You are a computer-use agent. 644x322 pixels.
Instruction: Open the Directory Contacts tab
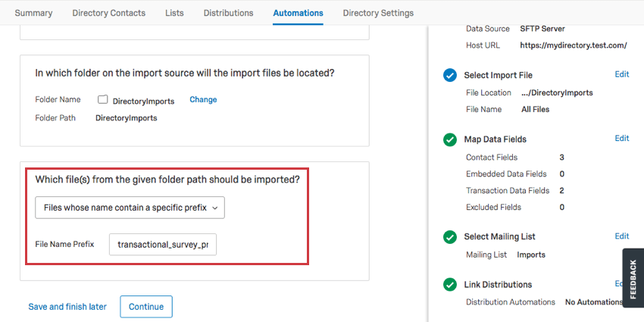pyautogui.click(x=109, y=13)
